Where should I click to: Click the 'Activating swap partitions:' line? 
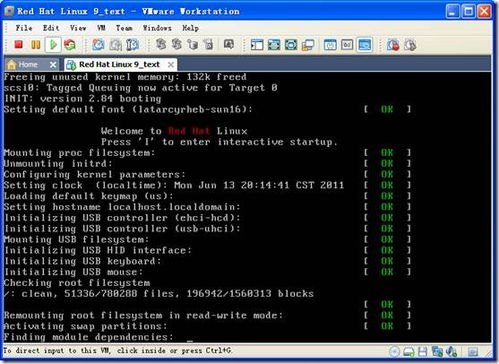(86, 326)
